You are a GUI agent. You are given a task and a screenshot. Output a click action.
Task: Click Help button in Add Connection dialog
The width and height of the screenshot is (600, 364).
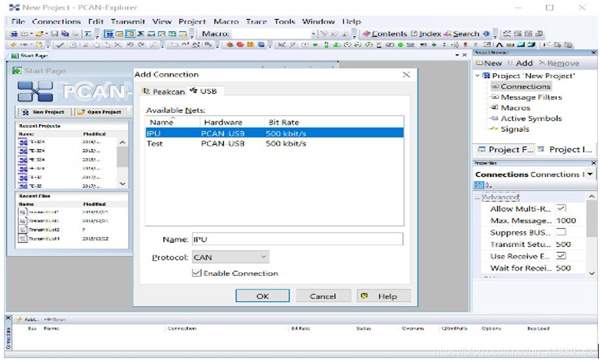coord(383,296)
